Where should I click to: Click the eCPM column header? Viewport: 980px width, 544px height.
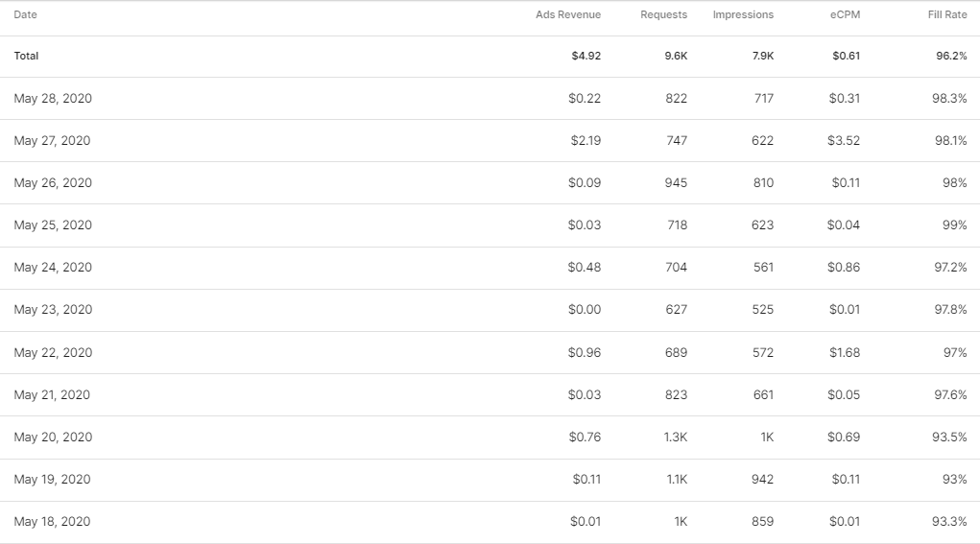pyautogui.click(x=845, y=15)
